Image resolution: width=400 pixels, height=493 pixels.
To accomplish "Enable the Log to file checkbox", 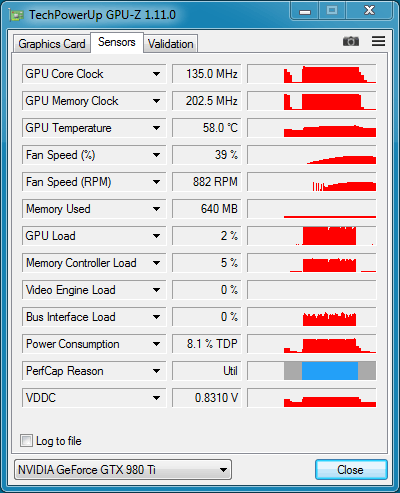I will click(x=26, y=441).
